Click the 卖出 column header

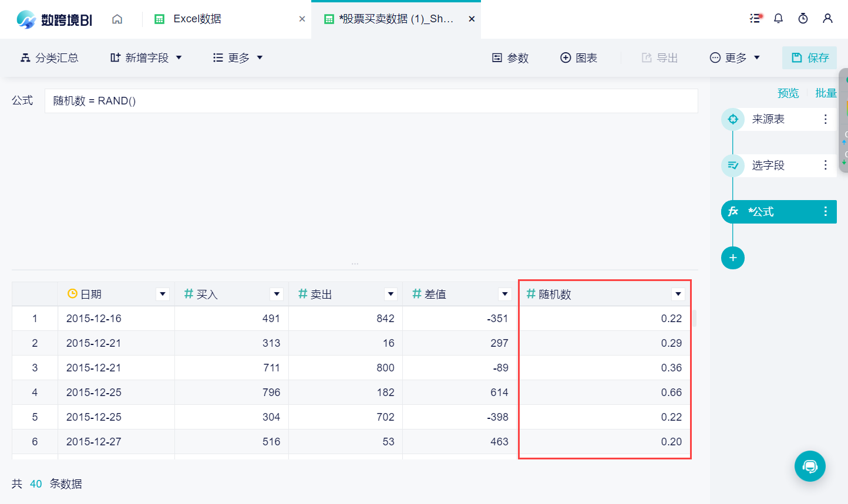345,294
